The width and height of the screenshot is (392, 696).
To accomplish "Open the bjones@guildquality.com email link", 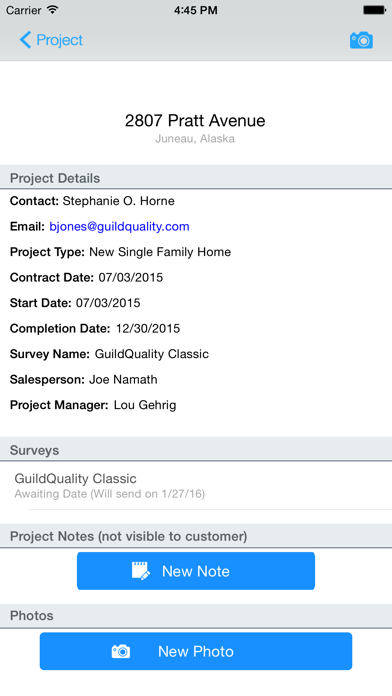I will coord(119,226).
